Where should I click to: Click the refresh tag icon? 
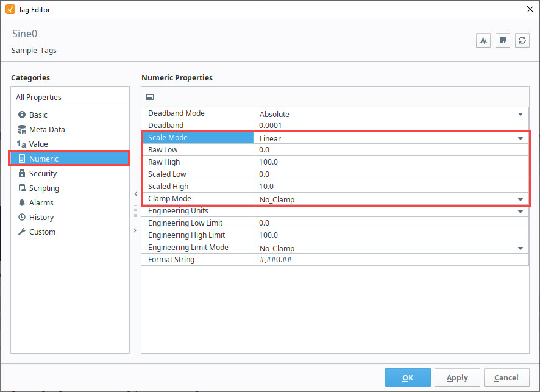(x=522, y=40)
